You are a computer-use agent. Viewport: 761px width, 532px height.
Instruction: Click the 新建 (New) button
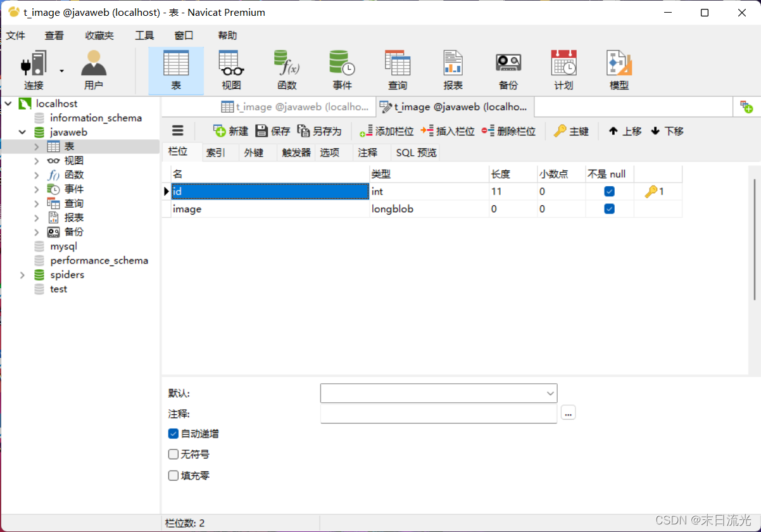pyautogui.click(x=230, y=131)
